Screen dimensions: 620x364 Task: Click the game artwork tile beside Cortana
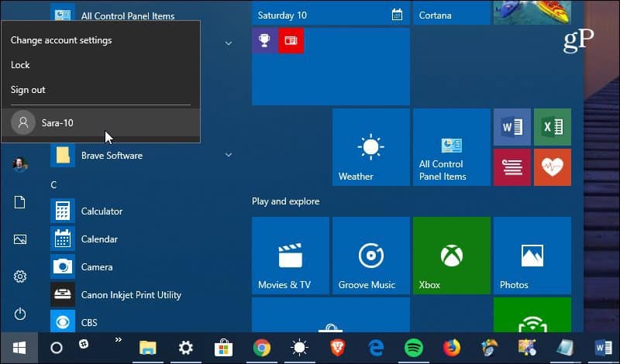(532, 13)
